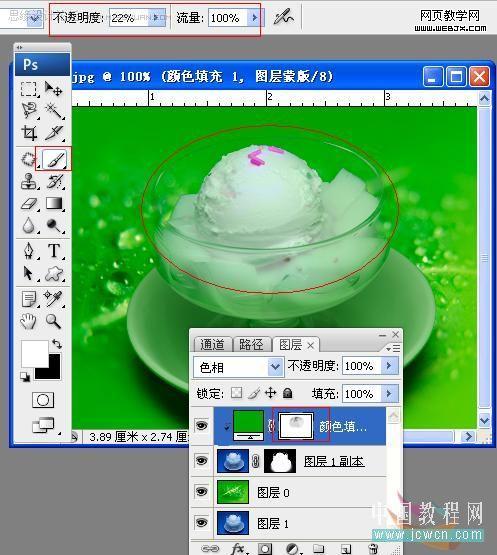497x555 pixels.
Task: Open the layer fill 填充 arrow
Action: [x=389, y=394]
